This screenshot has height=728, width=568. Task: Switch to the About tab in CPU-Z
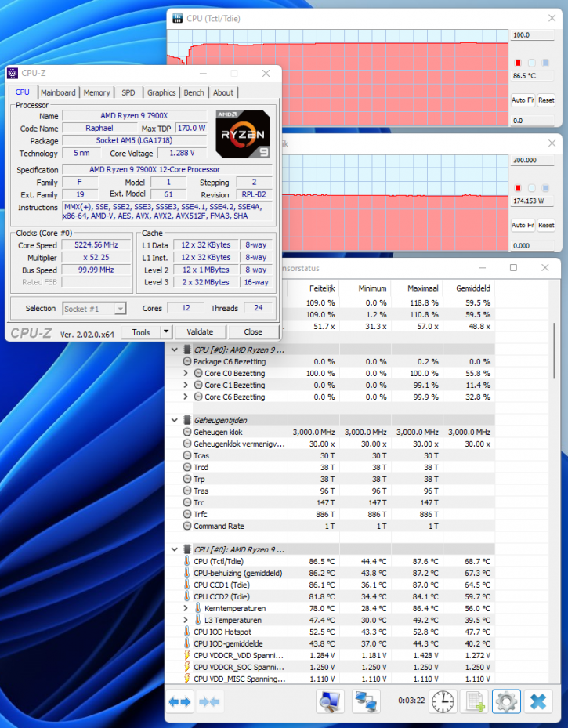tap(223, 92)
